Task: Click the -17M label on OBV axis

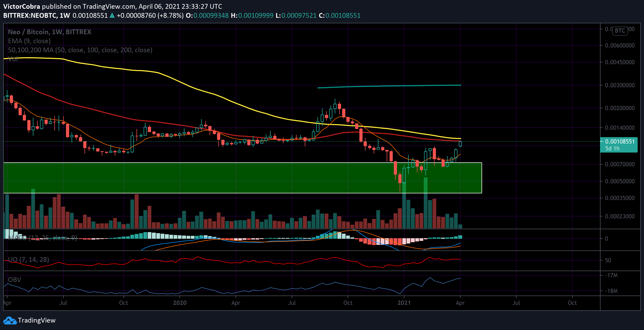Action: click(611, 275)
